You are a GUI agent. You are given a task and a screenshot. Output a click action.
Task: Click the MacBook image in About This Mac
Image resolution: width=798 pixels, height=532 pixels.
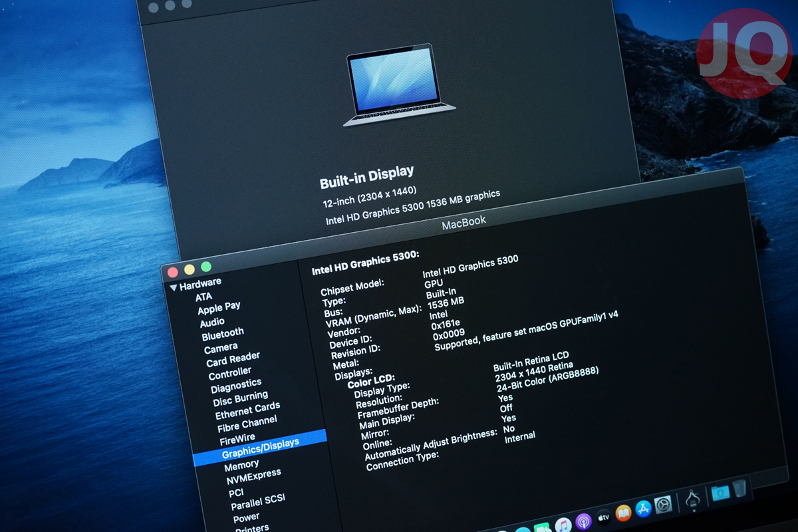pos(400,84)
